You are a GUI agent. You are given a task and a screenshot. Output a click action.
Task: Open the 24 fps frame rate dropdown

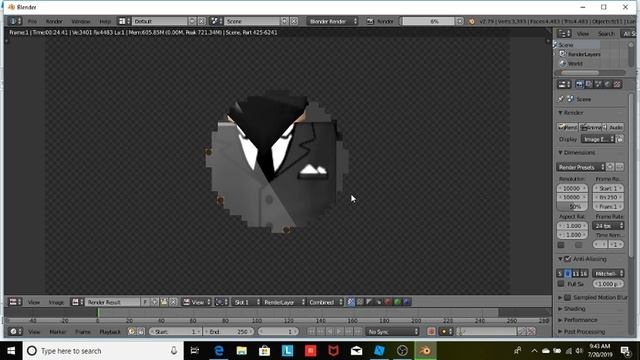click(x=608, y=226)
